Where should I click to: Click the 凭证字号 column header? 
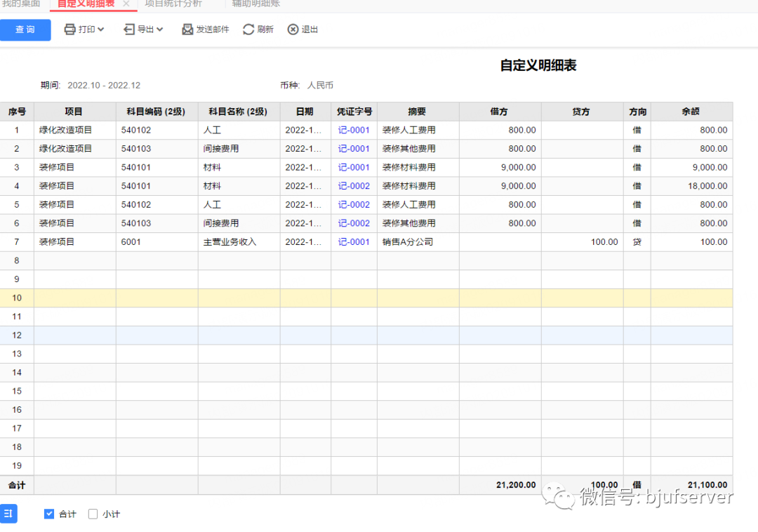(354, 112)
